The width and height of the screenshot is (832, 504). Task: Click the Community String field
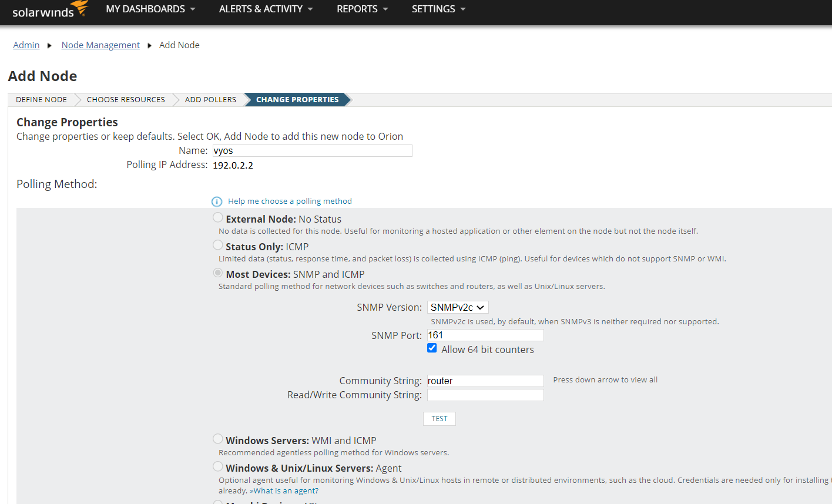pos(485,381)
